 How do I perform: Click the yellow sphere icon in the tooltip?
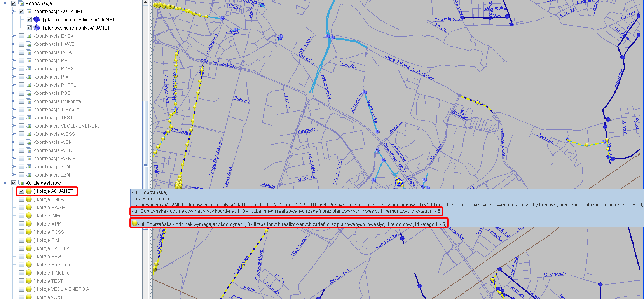pyautogui.click(x=134, y=223)
